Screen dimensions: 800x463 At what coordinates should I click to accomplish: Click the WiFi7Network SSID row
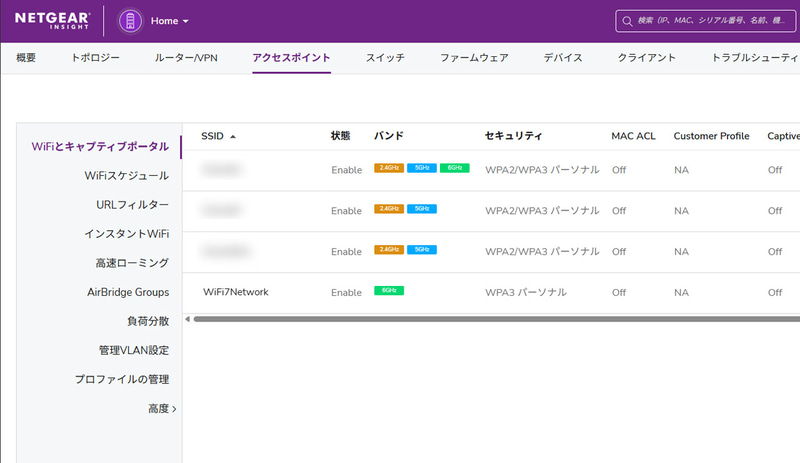coord(236,292)
